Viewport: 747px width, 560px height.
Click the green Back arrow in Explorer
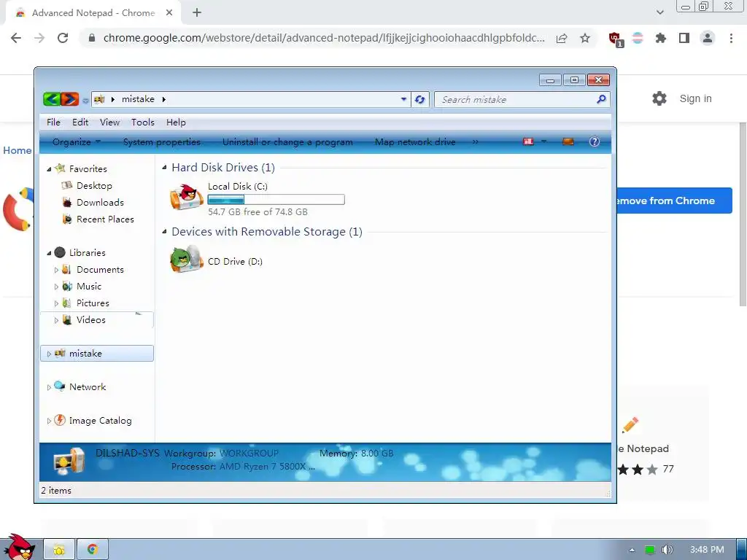point(52,99)
